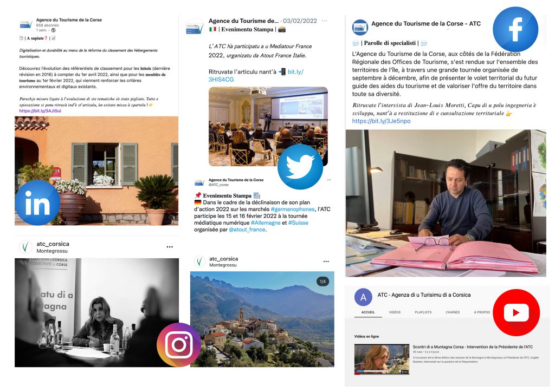Viewport: 555px width, 392px height.
Task: Select the CHAÎNES tab
Action: pos(453,312)
